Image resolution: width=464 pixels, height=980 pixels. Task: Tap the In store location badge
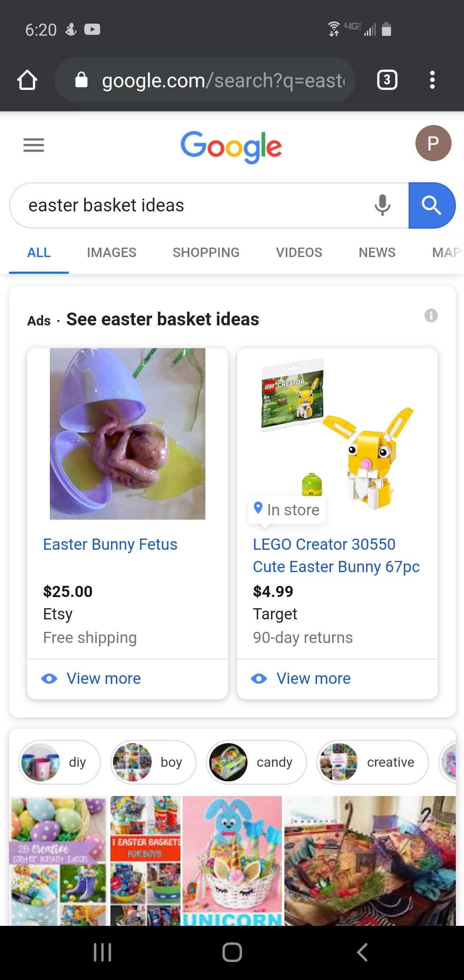(287, 510)
